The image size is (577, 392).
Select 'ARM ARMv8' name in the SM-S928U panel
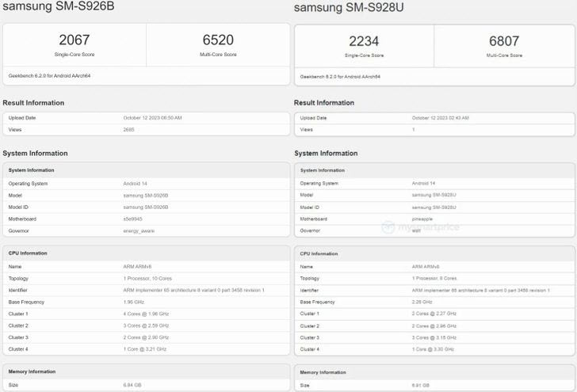426,267
